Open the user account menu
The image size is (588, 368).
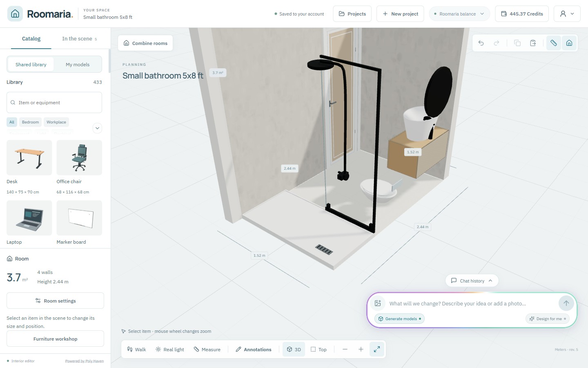(567, 13)
